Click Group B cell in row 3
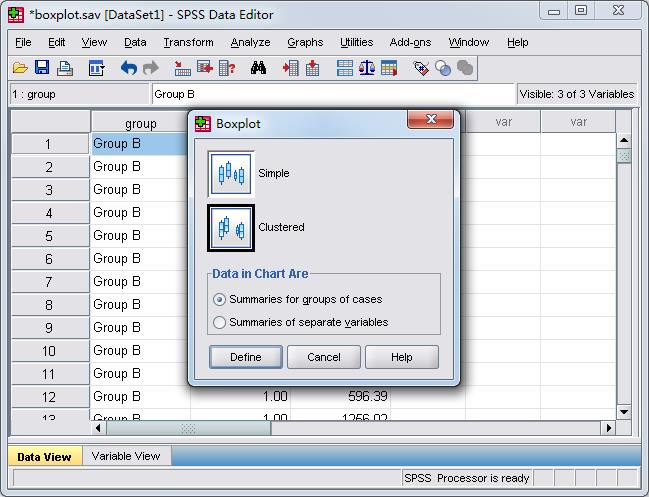 coord(141,190)
